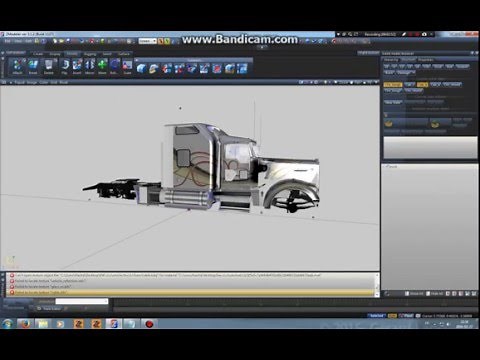
Task: Open the Rigging ribbon tab
Action: click(x=90, y=54)
